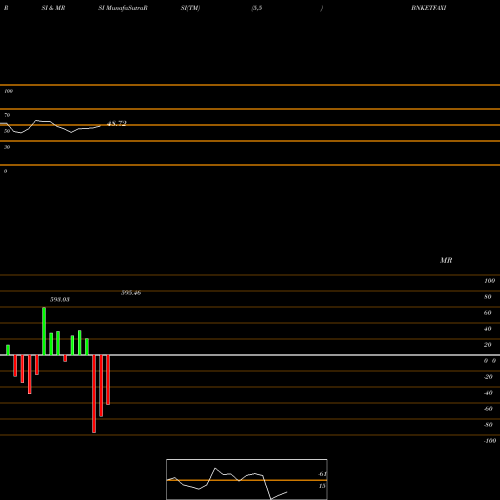Click the 595.46 price label

(x=131, y=293)
